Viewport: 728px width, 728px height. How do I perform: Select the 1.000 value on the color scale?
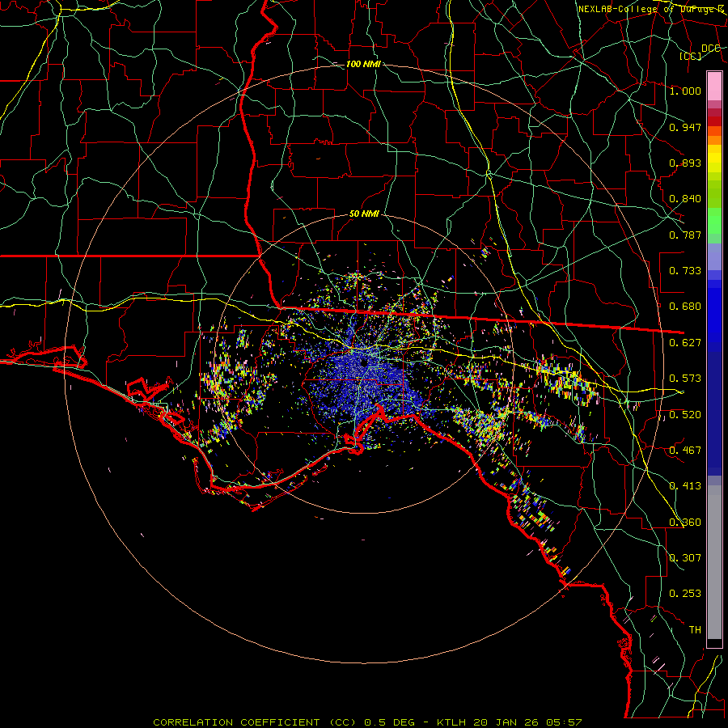[685, 91]
